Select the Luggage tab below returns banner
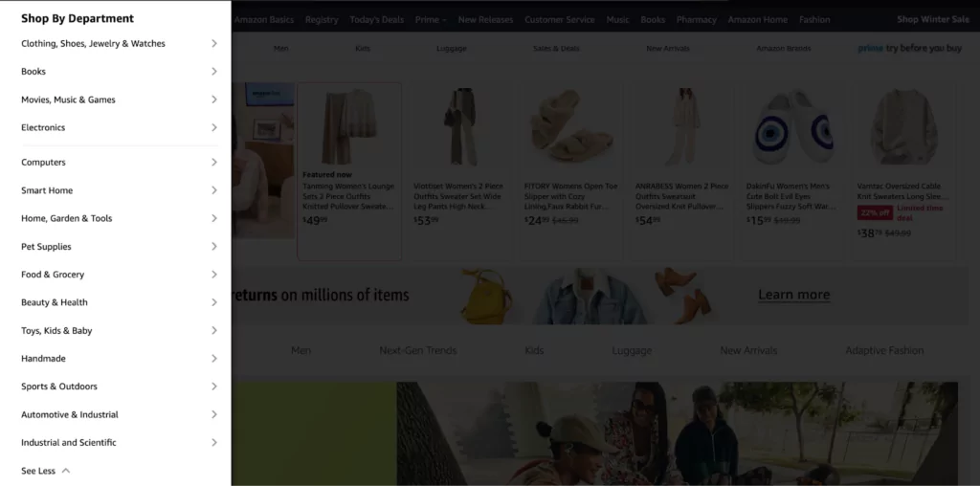 (632, 351)
